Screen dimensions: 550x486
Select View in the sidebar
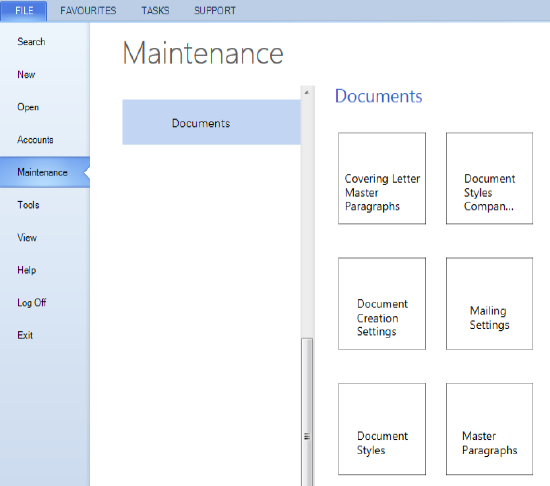[x=45, y=237]
